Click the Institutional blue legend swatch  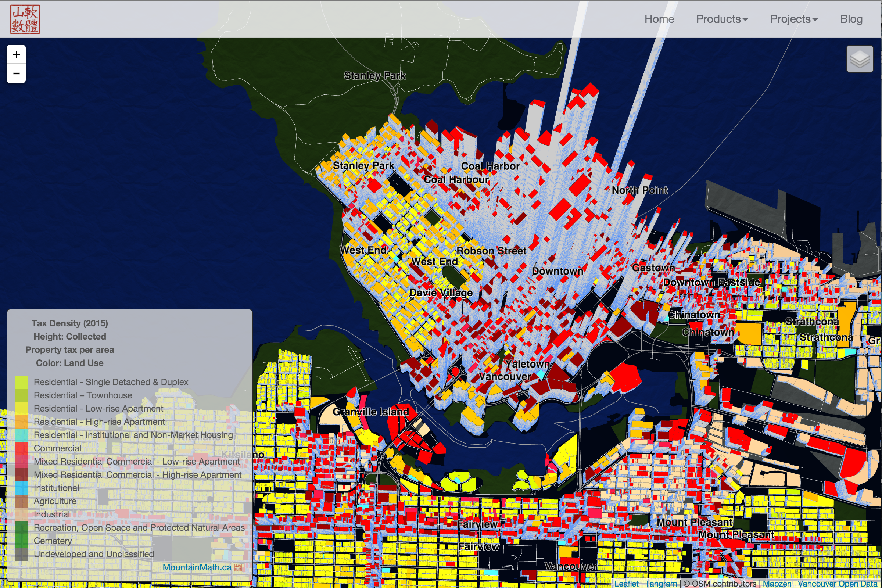pos(21,488)
